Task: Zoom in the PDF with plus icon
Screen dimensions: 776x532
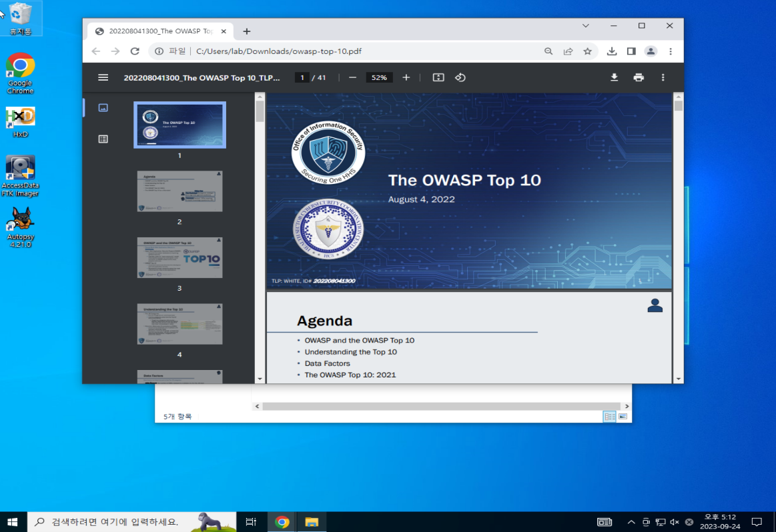Action: click(x=406, y=77)
